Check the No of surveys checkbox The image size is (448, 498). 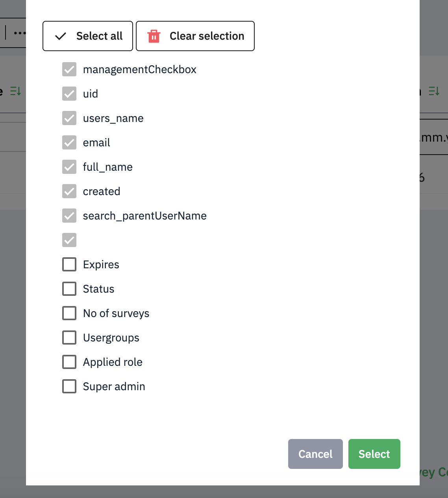pyautogui.click(x=69, y=313)
